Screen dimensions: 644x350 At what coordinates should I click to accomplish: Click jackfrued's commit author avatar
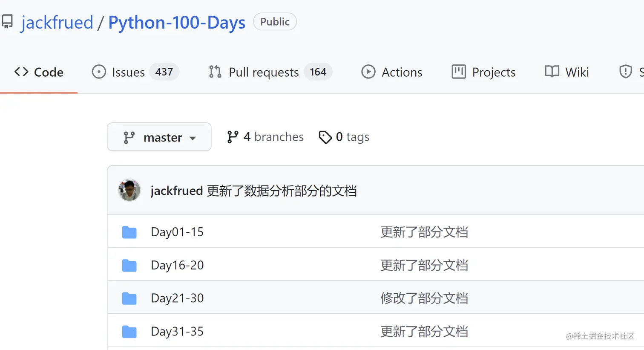pyautogui.click(x=129, y=190)
